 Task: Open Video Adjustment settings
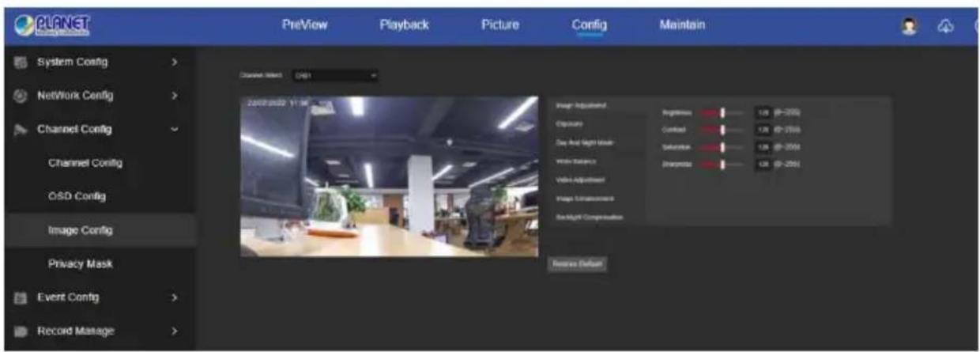580,180
